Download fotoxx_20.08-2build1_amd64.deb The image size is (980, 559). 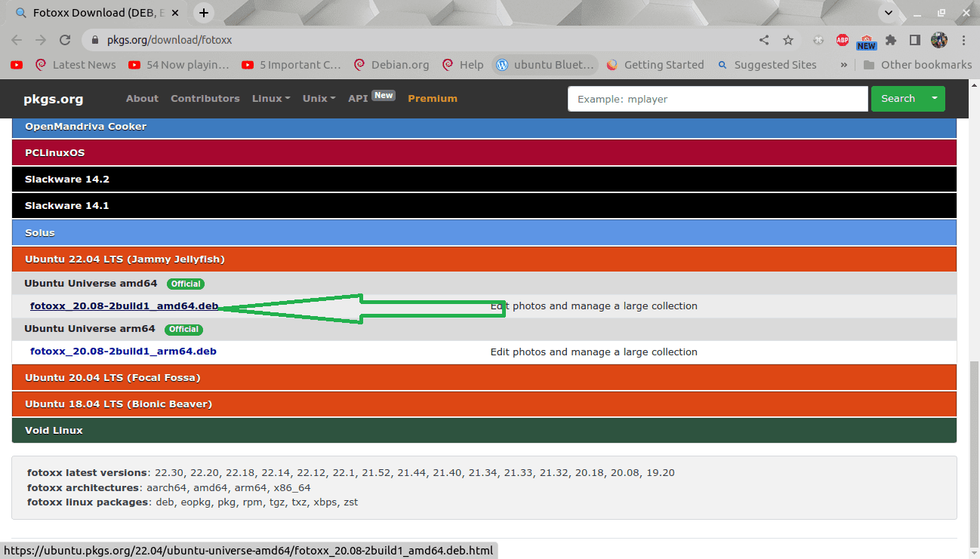click(123, 306)
